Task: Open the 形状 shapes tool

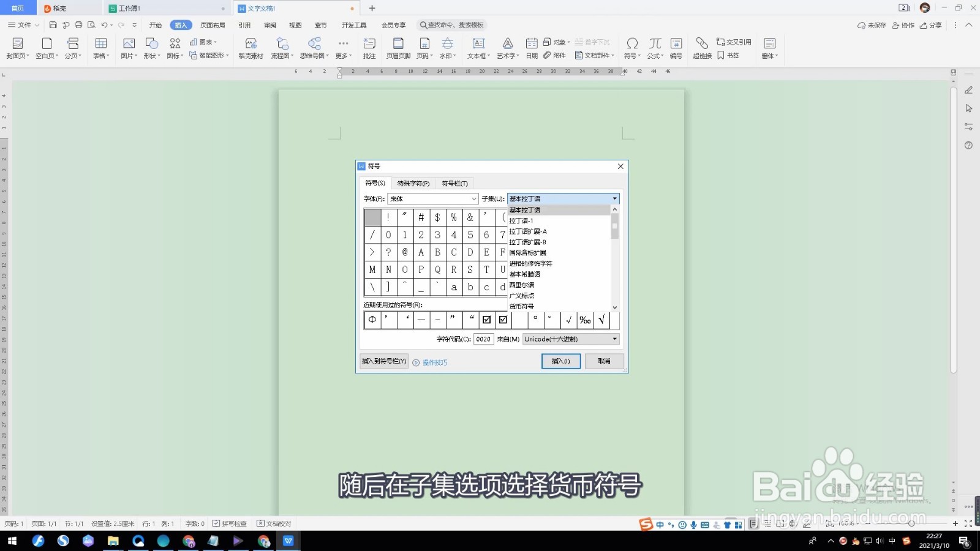Action: (151, 48)
